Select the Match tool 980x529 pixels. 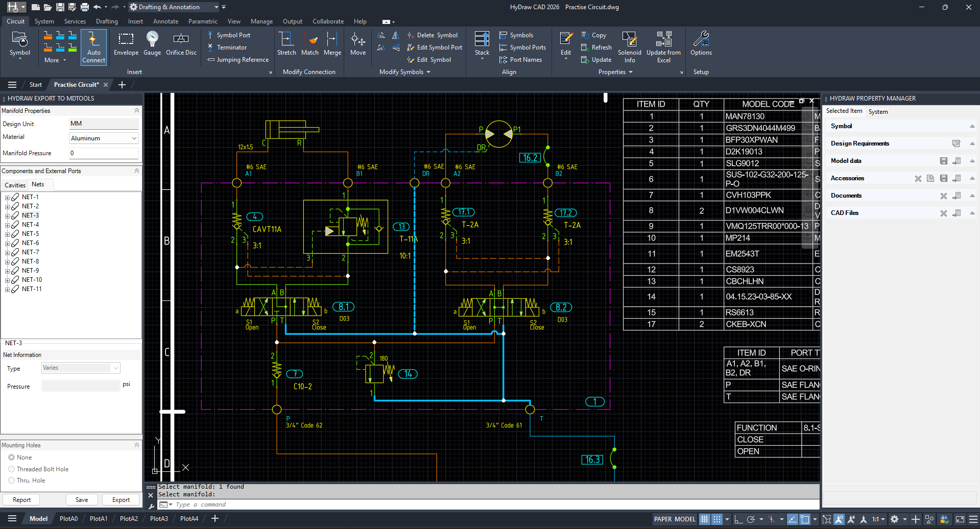[310, 45]
